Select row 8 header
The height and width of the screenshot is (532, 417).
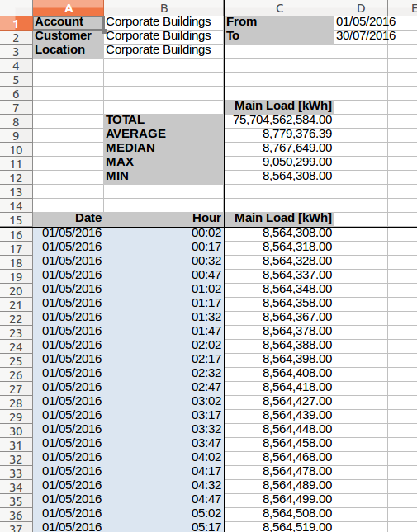pos(16,121)
